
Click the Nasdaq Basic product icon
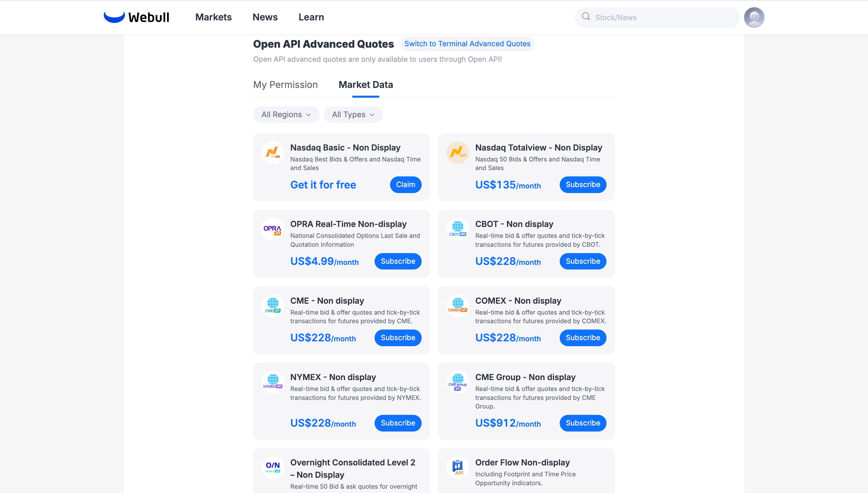273,153
